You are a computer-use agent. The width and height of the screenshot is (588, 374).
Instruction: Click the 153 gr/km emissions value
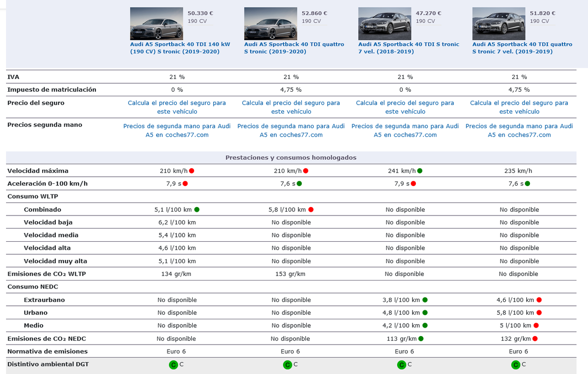[x=290, y=274]
